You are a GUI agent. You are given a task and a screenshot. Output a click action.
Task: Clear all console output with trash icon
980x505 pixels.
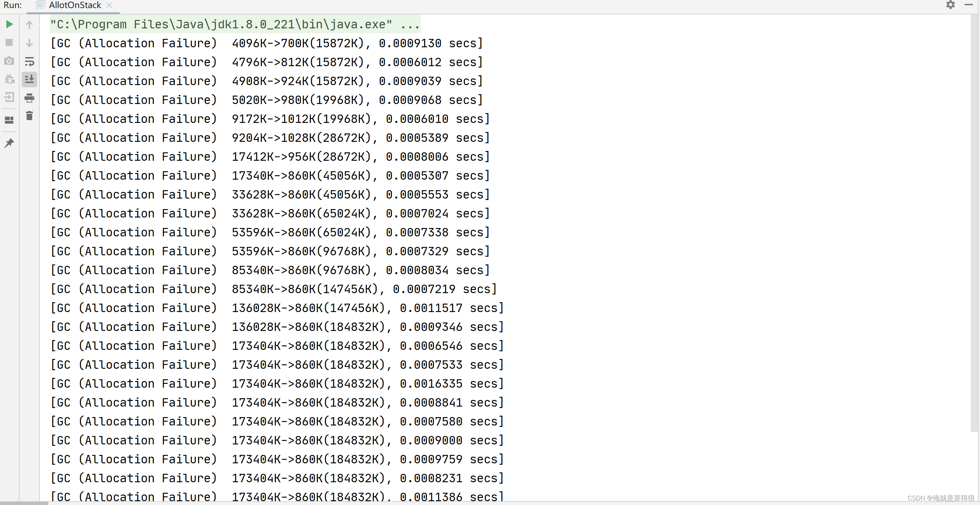coord(29,116)
